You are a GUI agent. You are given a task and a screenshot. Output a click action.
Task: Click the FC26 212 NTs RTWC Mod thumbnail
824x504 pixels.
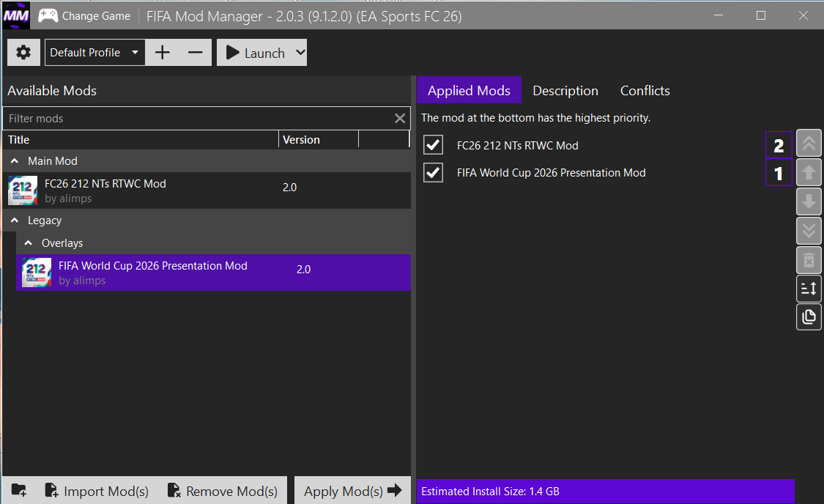tap(23, 190)
